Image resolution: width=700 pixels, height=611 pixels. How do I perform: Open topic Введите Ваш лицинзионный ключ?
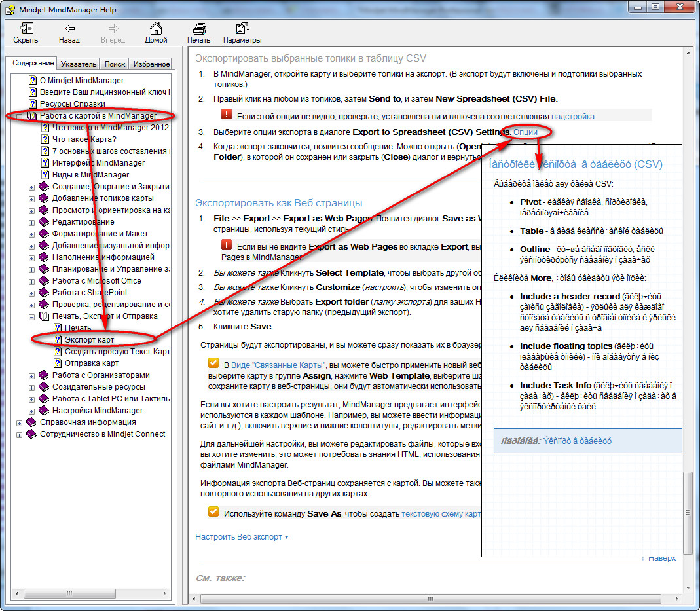pyautogui.click(x=105, y=92)
